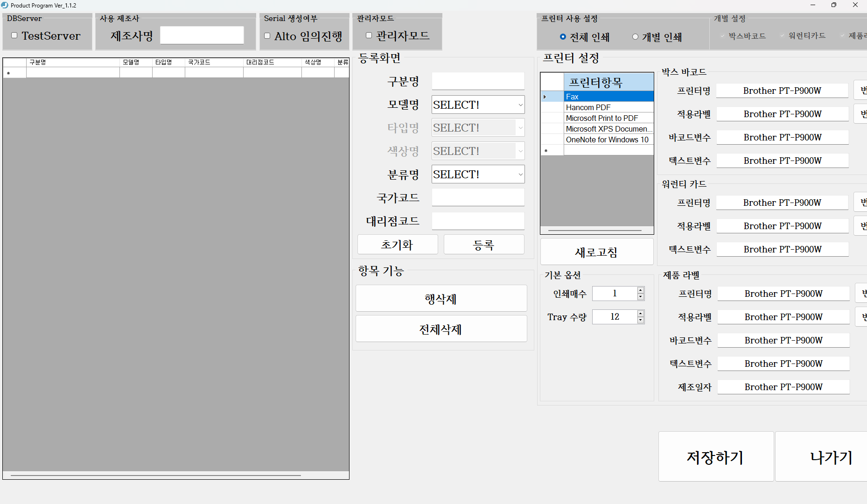Click the 등록 button
The height and width of the screenshot is (504, 867).
click(x=483, y=245)
